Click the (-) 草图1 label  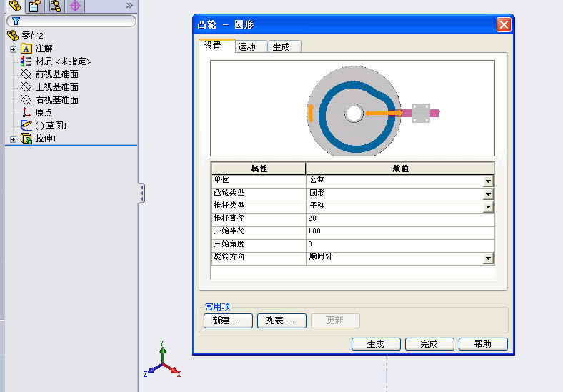[x=51, y=125]
